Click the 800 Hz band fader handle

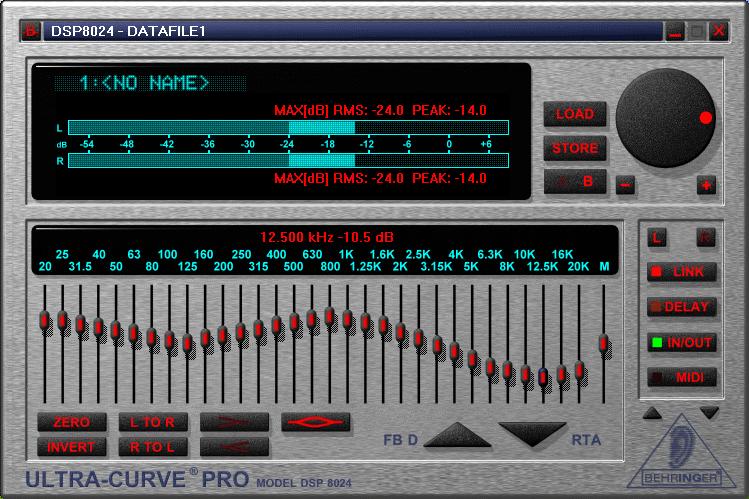point(330,317)
